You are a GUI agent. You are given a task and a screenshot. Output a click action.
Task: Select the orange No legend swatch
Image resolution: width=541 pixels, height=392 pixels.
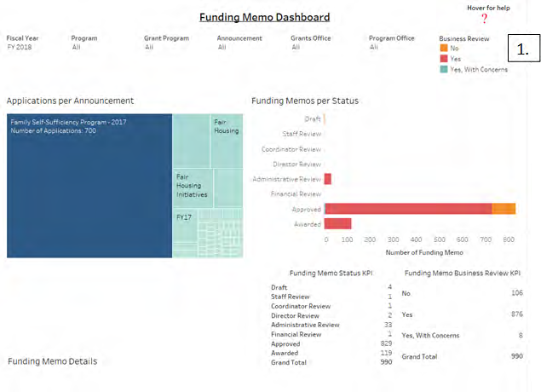443,49
